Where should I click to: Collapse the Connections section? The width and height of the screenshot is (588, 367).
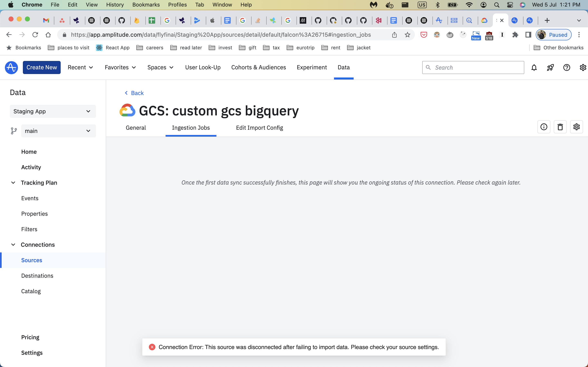coord(13,245)
